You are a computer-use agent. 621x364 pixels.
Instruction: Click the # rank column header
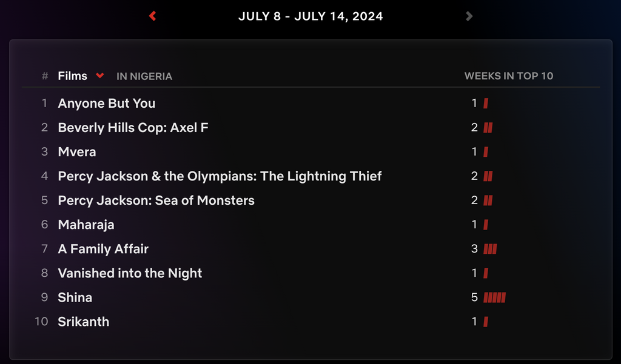(x=44, y=76)
